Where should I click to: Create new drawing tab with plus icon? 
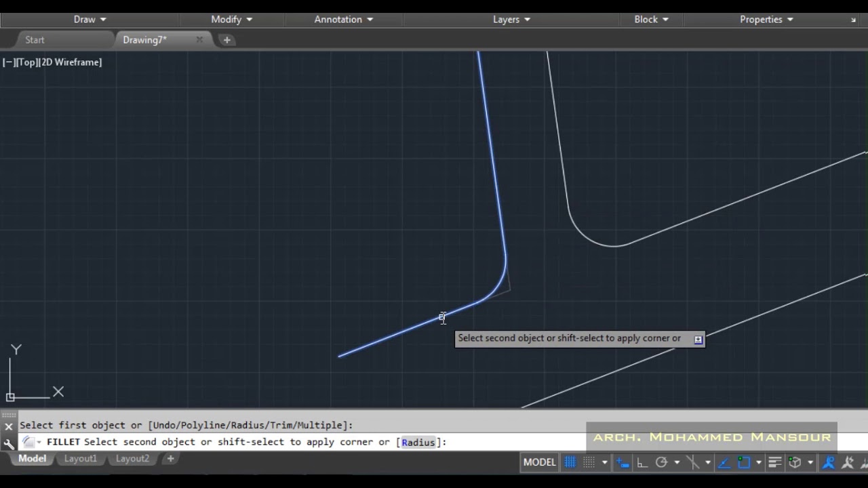pyautogui.click(x=226, y=40)
